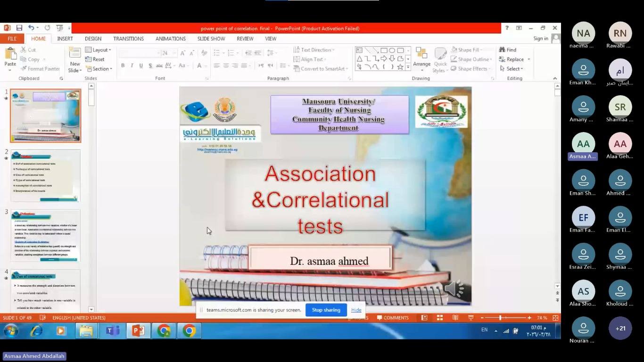Screen dimensions: 644x362
Task: Switch to the DESIGN tab
Action: pyautogui.click(x=93, y=39)
